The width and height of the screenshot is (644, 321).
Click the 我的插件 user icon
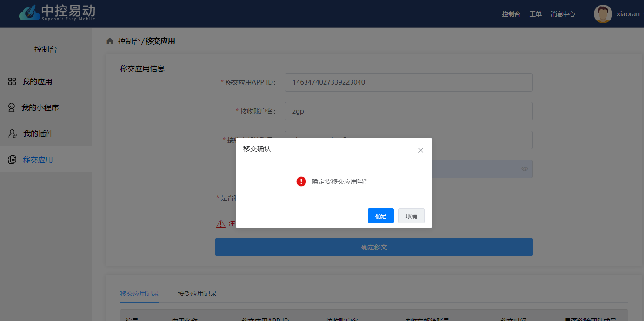[x=13, y=134]
